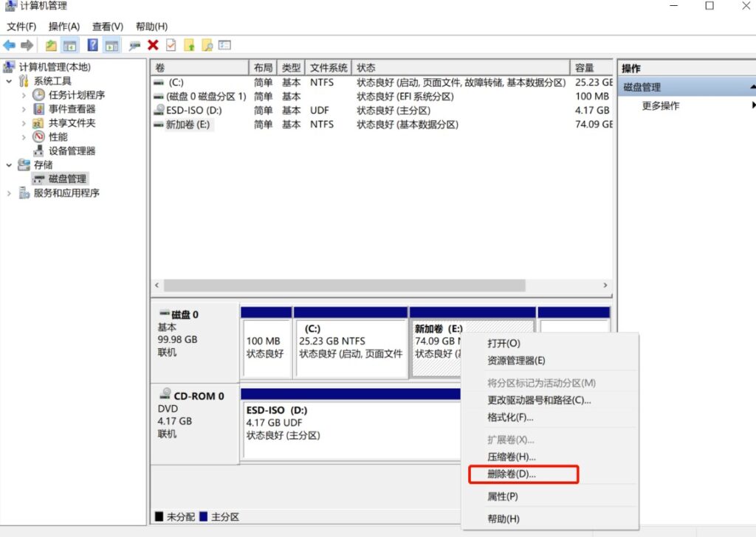The width and height of the screenshot is (756, 537).
Task: Expand 更多操作 submenu arrow in actions pane
Action: click(x=753, y=105)
